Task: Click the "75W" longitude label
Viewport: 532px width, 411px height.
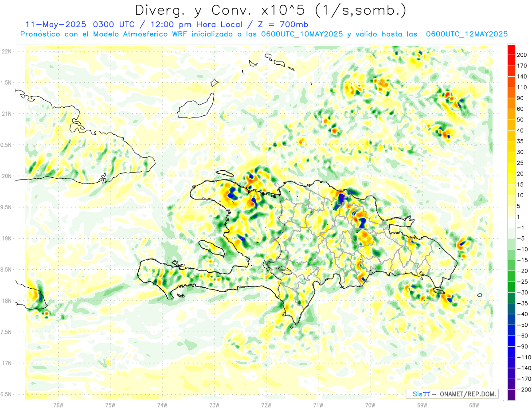Action: [110, 405]
